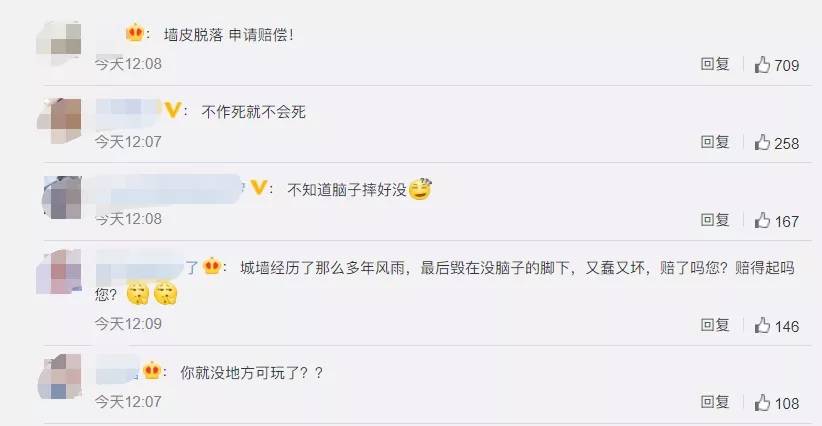The width and height of the screenshot is (822, 426).
Task: Click crown badge before 你就没地方可玩了
Action: point(152,370)
